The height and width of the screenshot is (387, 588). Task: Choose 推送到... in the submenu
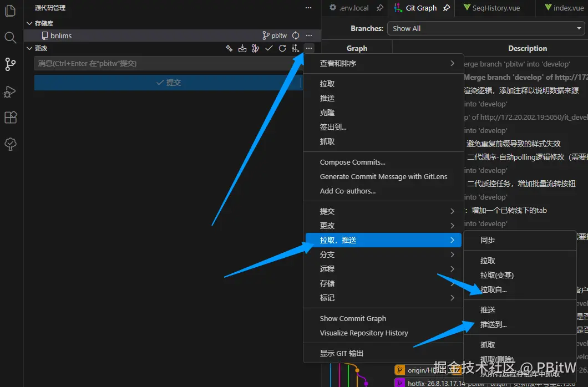coord(520,324)
